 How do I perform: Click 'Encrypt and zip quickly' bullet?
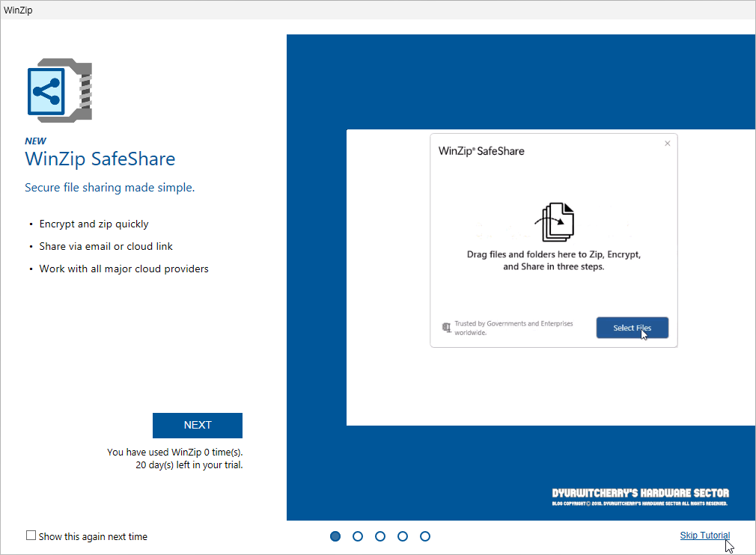(94, 224)
